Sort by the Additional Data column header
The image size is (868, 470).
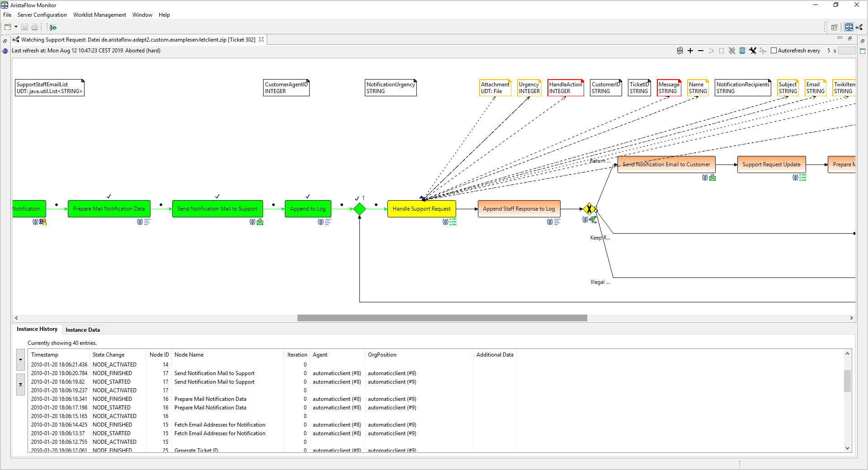[495, 355]
